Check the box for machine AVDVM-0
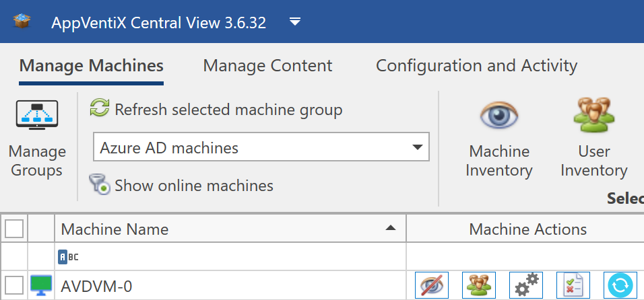This screenshot has width=644, height=300. click(14, 286)
